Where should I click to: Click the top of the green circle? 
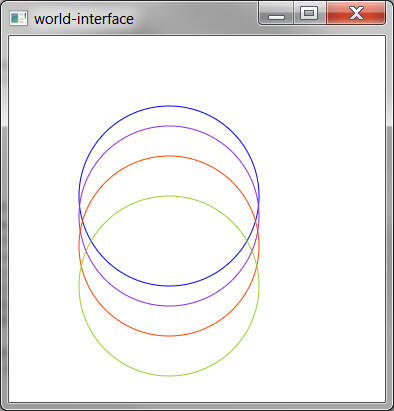[169, 196]
